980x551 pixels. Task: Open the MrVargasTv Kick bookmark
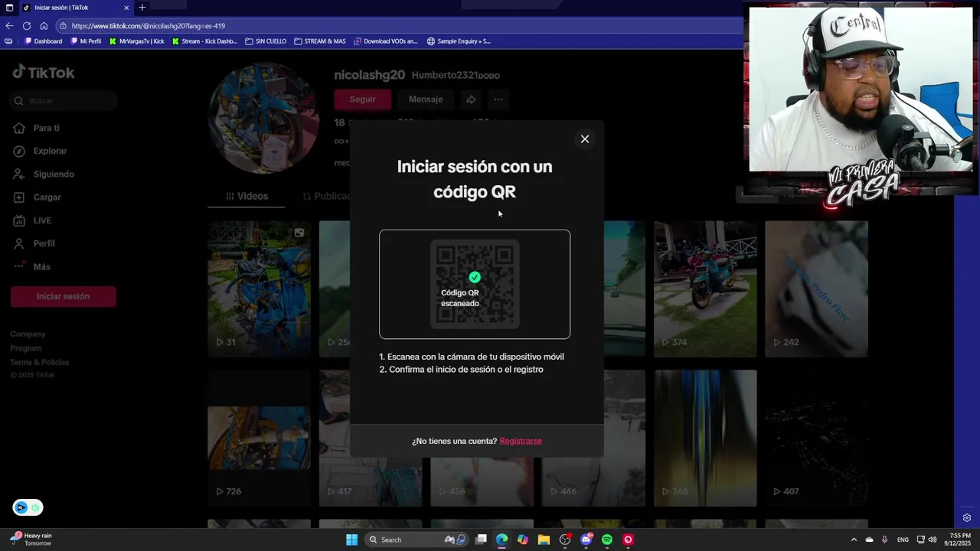[137, 41]
